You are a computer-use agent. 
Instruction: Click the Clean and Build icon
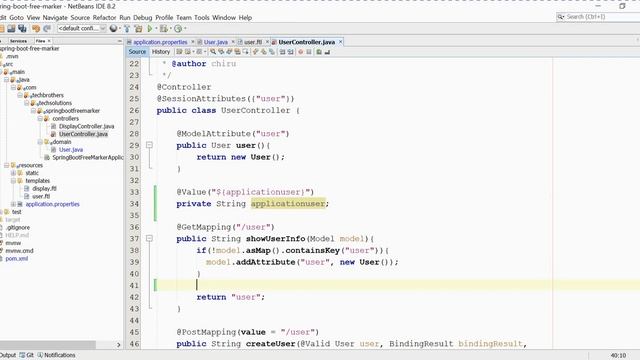click(138, 28)
